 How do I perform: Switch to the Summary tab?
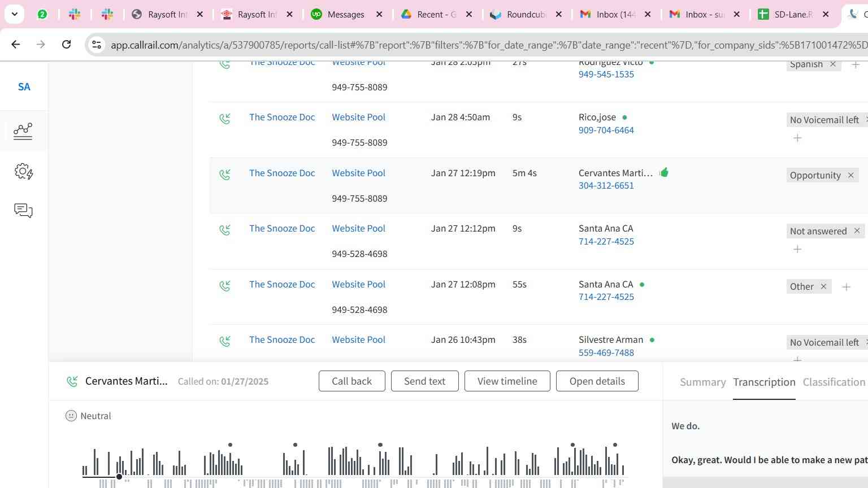pyautogui.click(x=702, y=382)
